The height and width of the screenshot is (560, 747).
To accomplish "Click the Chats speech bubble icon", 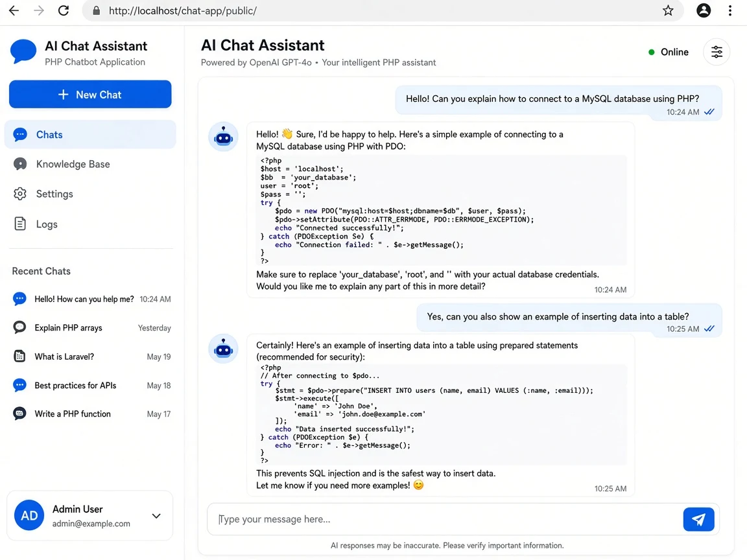I will pos(20,135).
